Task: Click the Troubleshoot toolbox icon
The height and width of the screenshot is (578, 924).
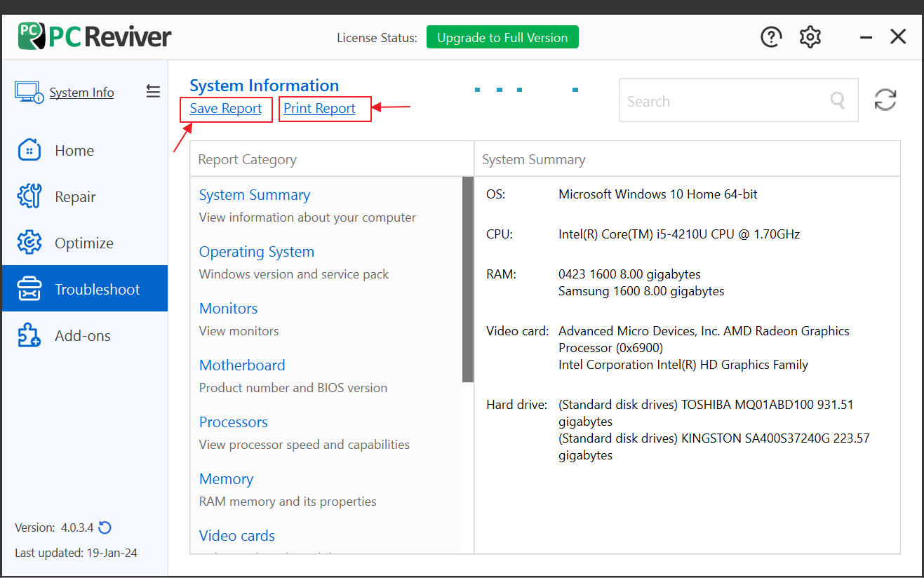Action: click(x=29, y=289)
